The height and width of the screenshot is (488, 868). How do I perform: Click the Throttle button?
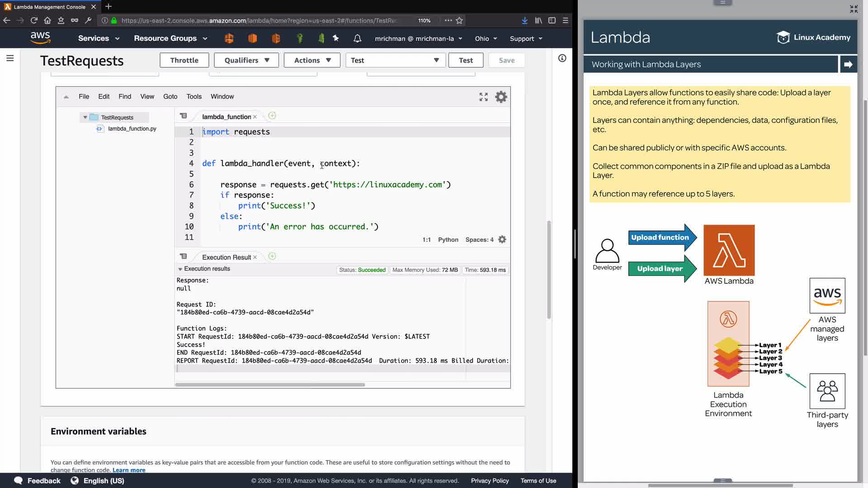(184, 60)
